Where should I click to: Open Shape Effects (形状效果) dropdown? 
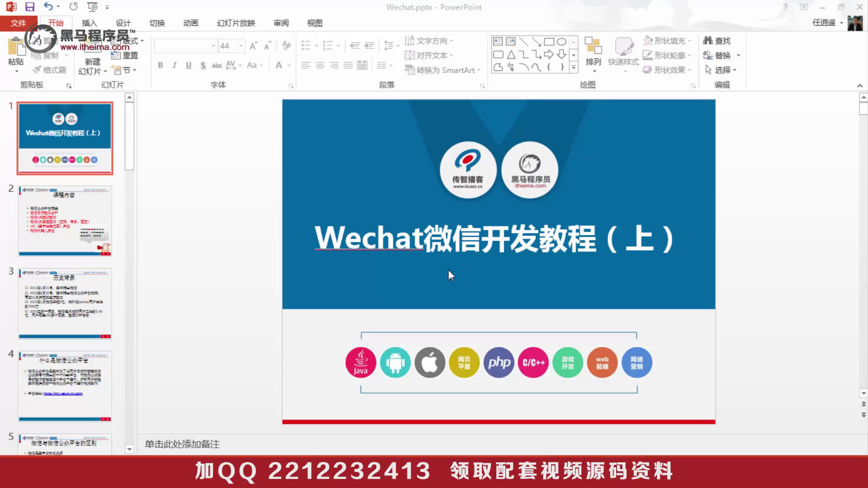point(667,70)
